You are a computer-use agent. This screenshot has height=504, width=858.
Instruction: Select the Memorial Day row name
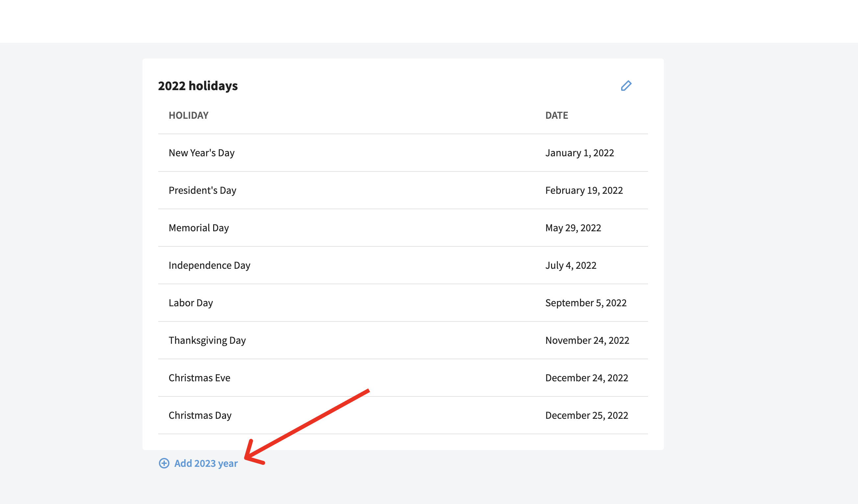(x=198, y=228)
